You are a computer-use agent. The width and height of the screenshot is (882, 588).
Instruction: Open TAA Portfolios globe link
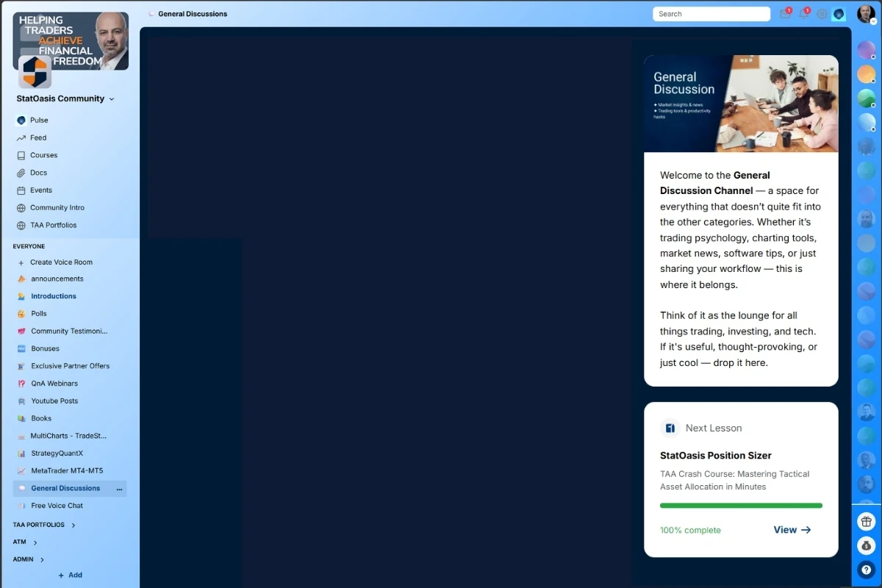pos(53,225)
